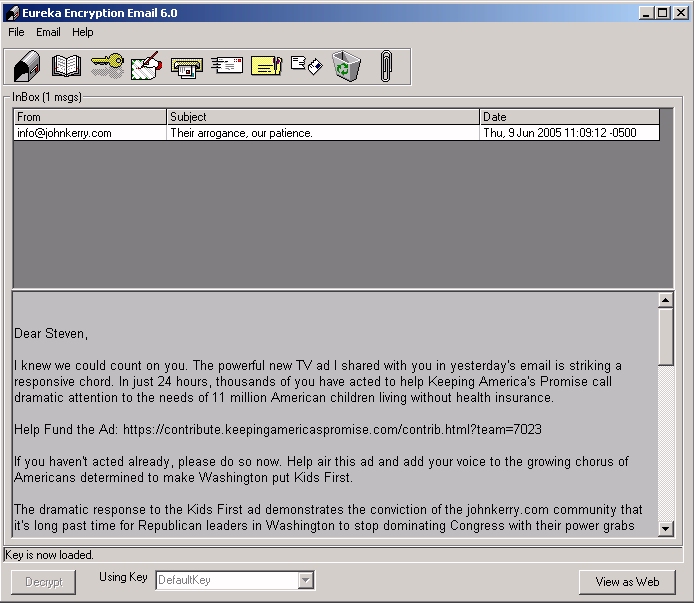
Task: Click the flying envelope send icon
Action: point(227,65)
